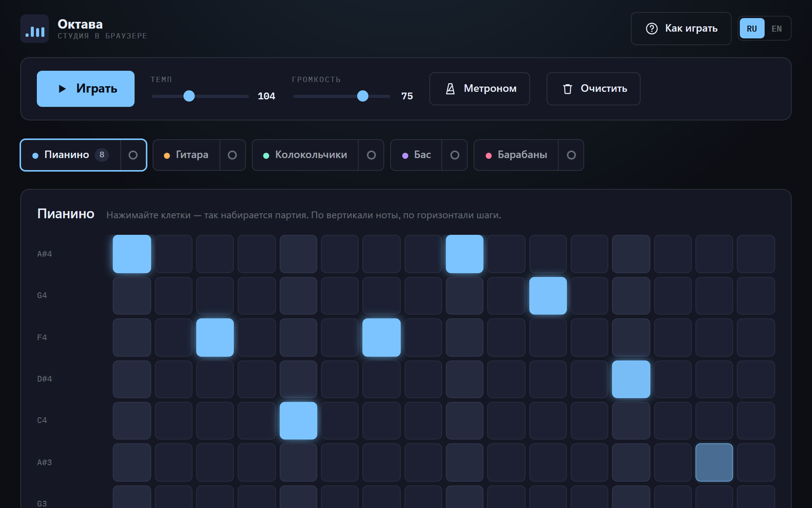Click the A#4 row label
The image size is (812, 508).
coord(44,254)
